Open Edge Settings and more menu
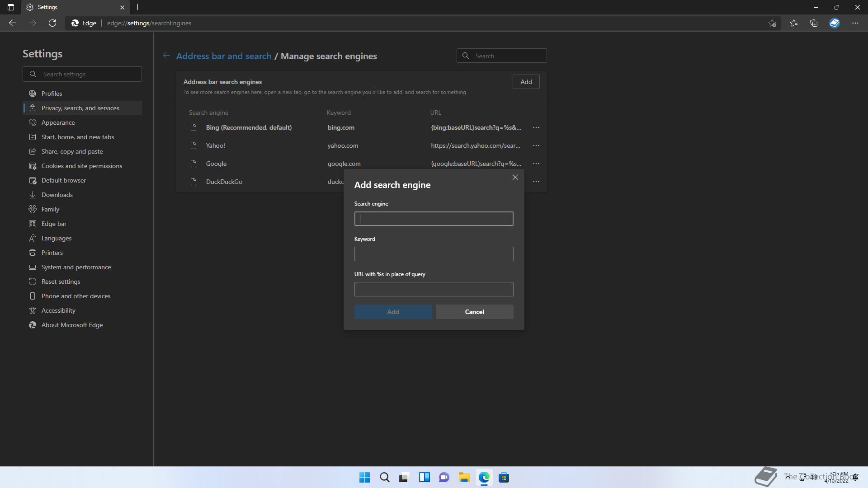868x488 pixels. 855,23
